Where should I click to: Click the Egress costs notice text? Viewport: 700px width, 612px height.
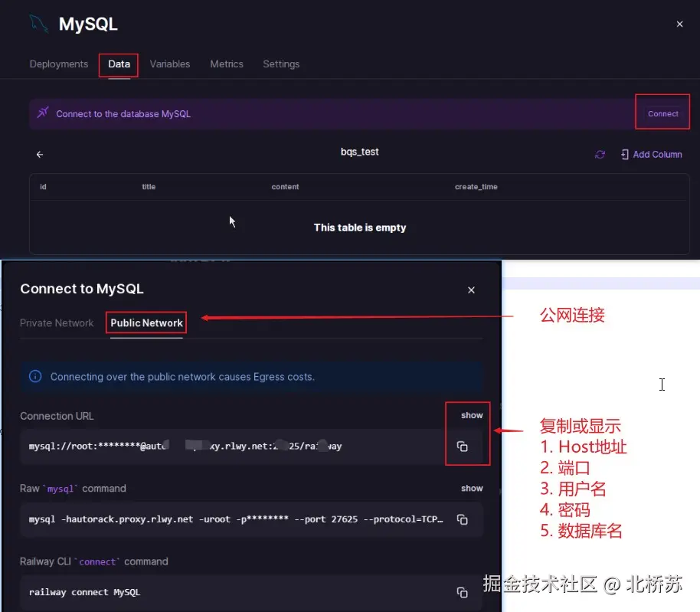click(x=182, y=377)
